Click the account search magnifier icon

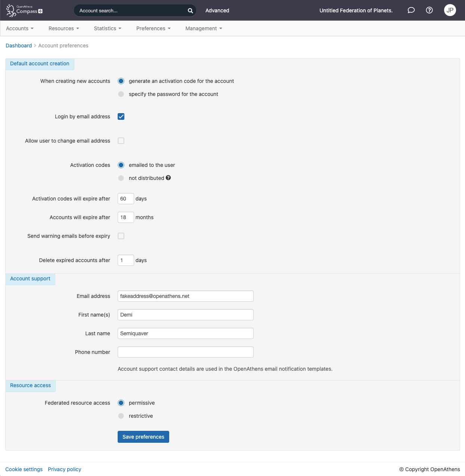[190, 10]
